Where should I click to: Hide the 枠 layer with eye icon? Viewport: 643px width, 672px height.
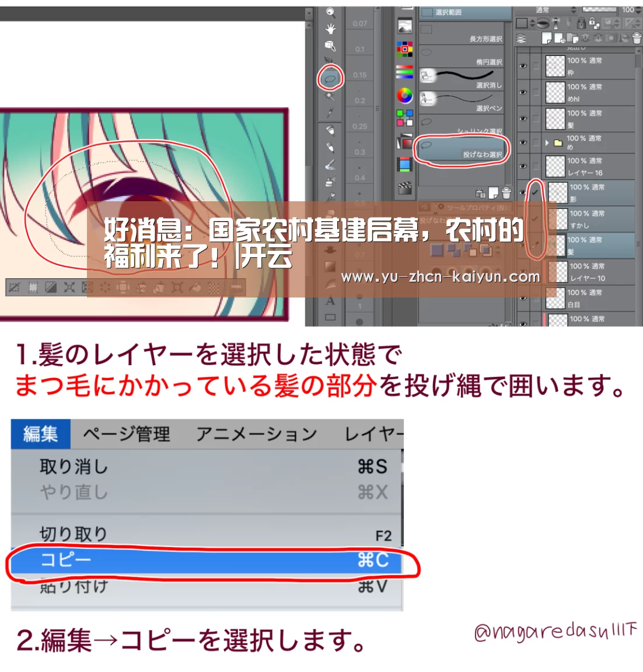pyautogui.click(x=523, y=66)
